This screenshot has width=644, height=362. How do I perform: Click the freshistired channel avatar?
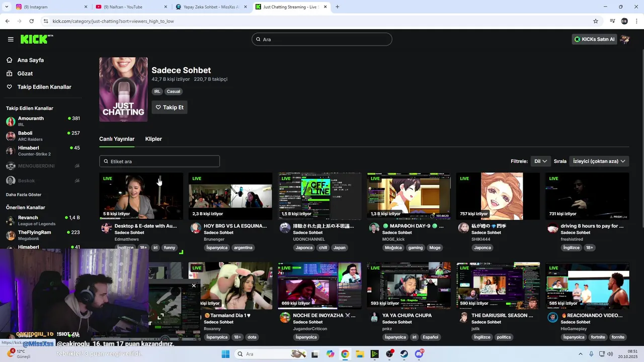(x=552, y=228)
